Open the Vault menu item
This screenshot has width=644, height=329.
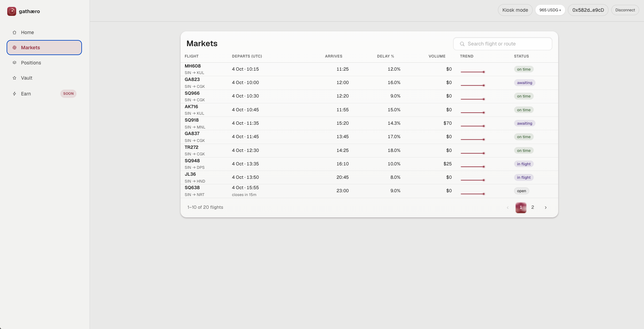44,78
